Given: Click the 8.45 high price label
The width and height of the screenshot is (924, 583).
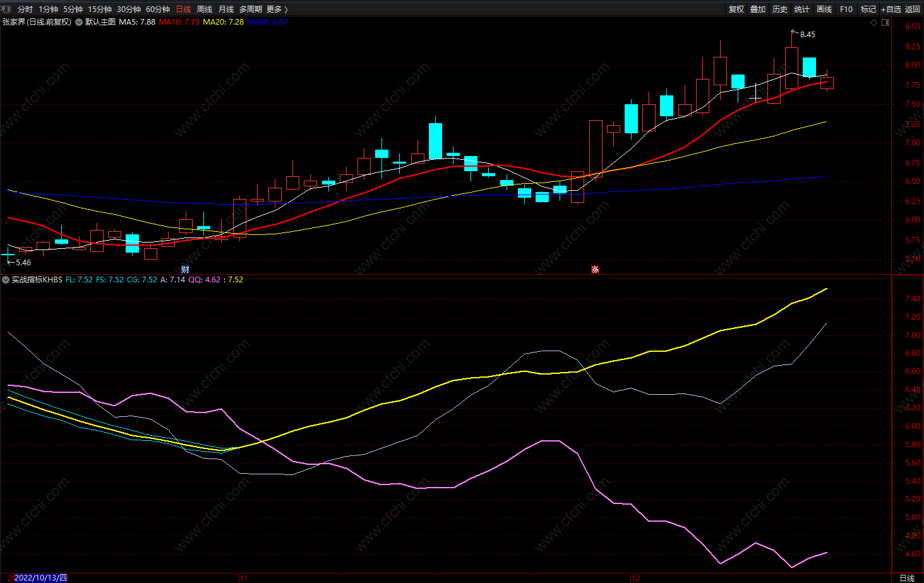Looking at the screenshot, I should pyautogui.click(x=808, y=35).
